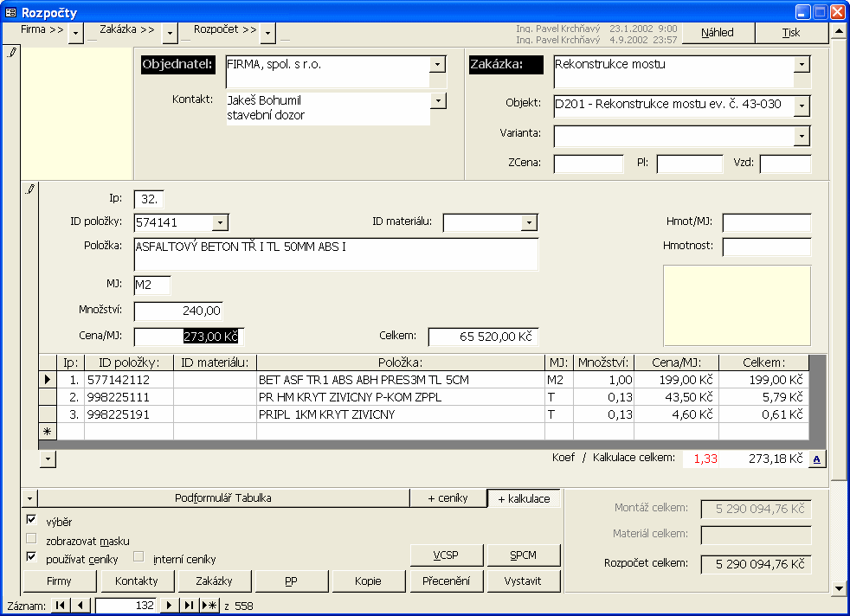The height and width of the screenshot is (616, 850).
Task: Toggle the výběr checkbox
Action: pos(32,521)
